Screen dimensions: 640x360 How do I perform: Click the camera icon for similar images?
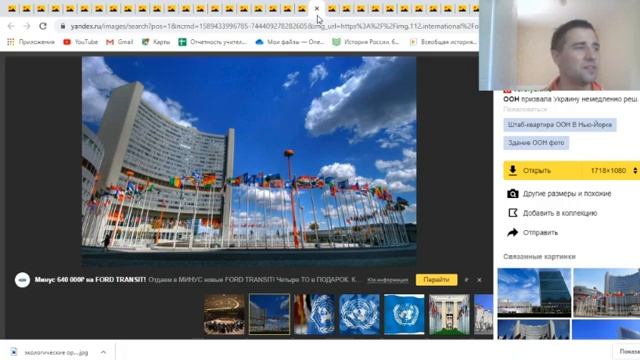click(x=513, y=193)
